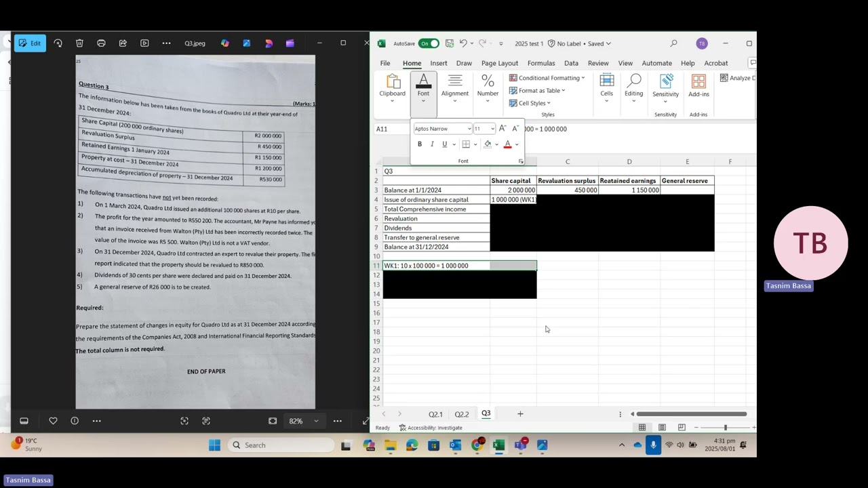Click Accessibility: Investigate in status bar
Screen dimensions: 868x488
pyautogui.click(x=431, y=428)
